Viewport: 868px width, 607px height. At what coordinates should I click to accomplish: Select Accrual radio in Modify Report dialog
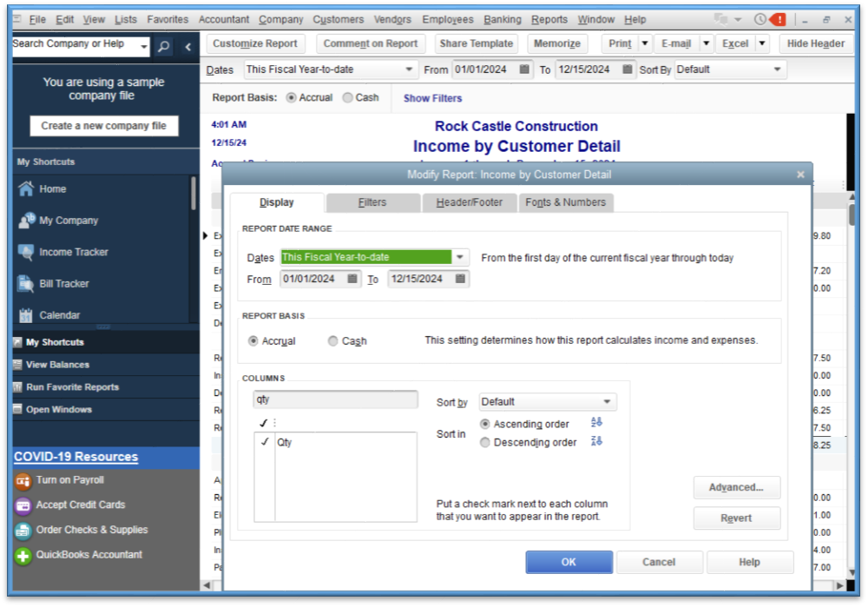(x=253, y=341)
